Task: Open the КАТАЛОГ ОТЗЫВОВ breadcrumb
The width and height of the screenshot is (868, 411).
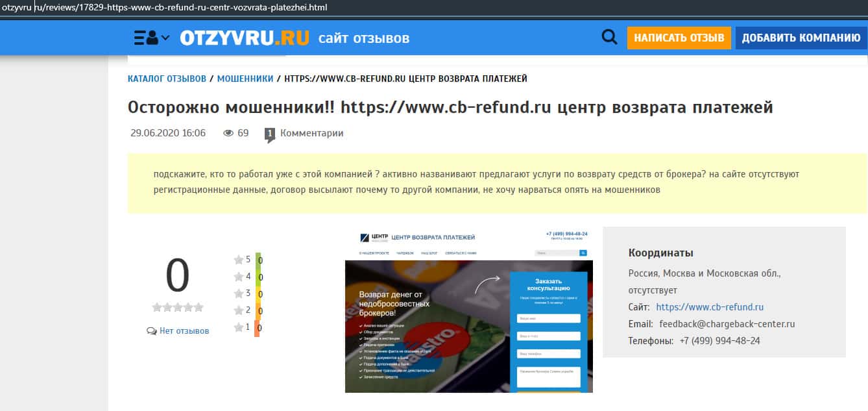Action: [167, 79]
